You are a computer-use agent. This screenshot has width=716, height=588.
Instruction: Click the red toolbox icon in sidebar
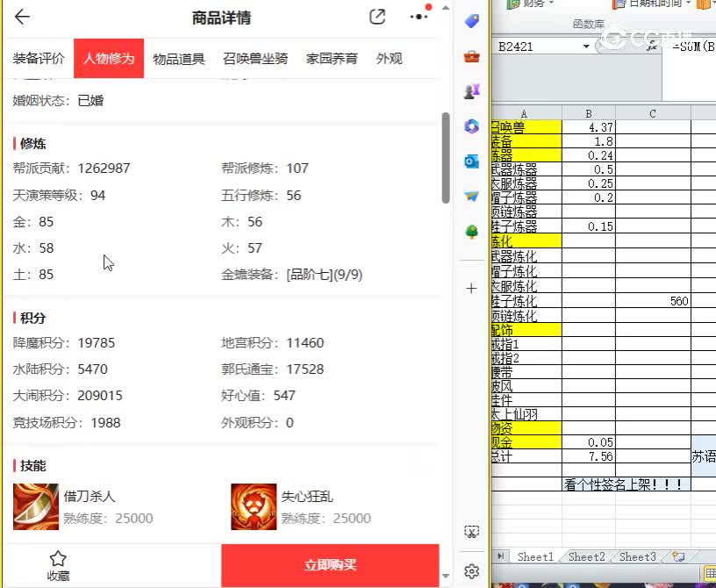click(471, 56)
